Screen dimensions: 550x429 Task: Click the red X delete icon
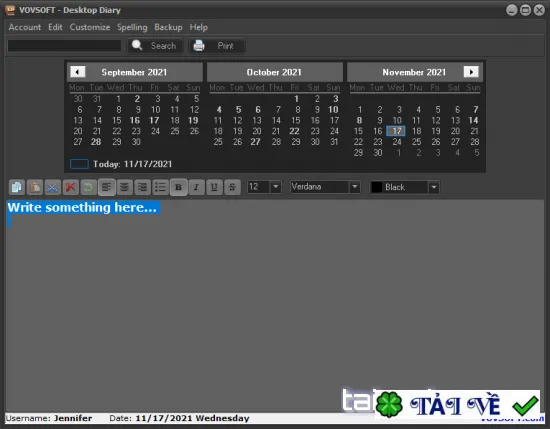point(71,187)
